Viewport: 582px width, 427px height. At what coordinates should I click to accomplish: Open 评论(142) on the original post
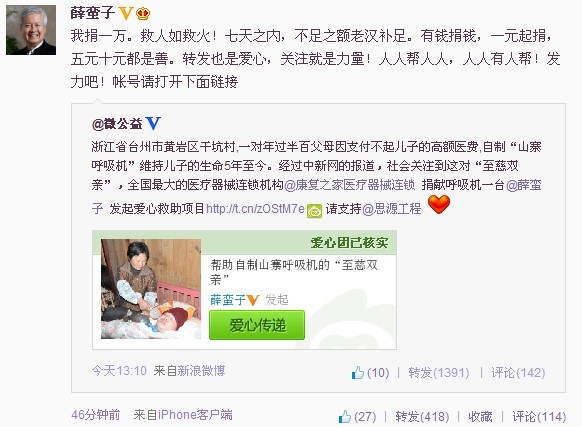tap(518, 372)
